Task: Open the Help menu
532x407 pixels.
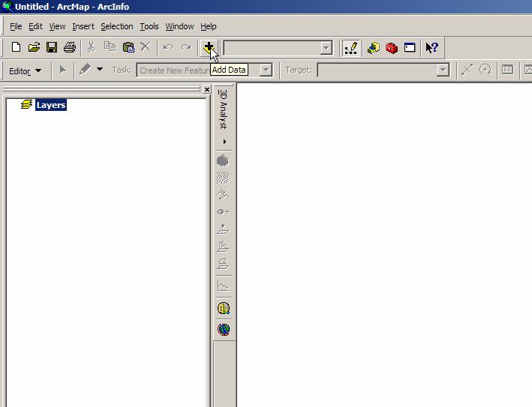Action: pos(209,26)
